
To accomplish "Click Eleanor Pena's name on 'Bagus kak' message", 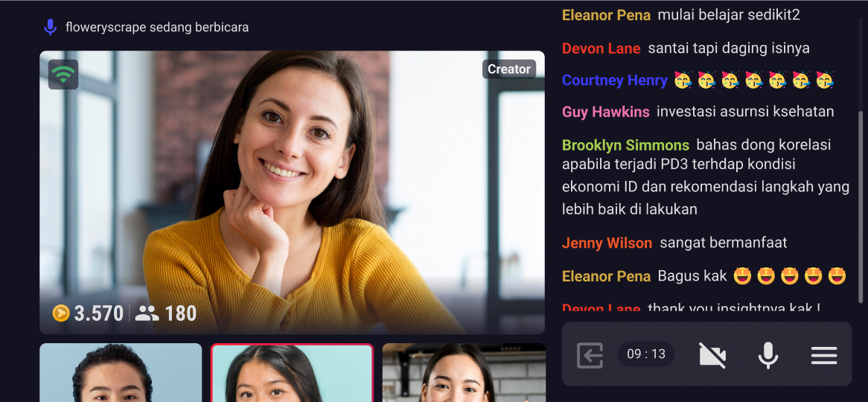I will coord(606,276).
